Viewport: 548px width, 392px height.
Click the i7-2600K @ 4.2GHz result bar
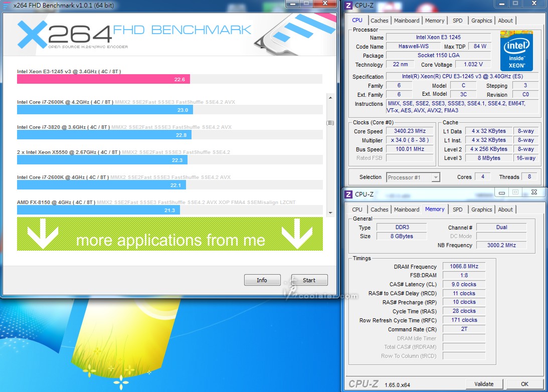click(x=105, y=110)
